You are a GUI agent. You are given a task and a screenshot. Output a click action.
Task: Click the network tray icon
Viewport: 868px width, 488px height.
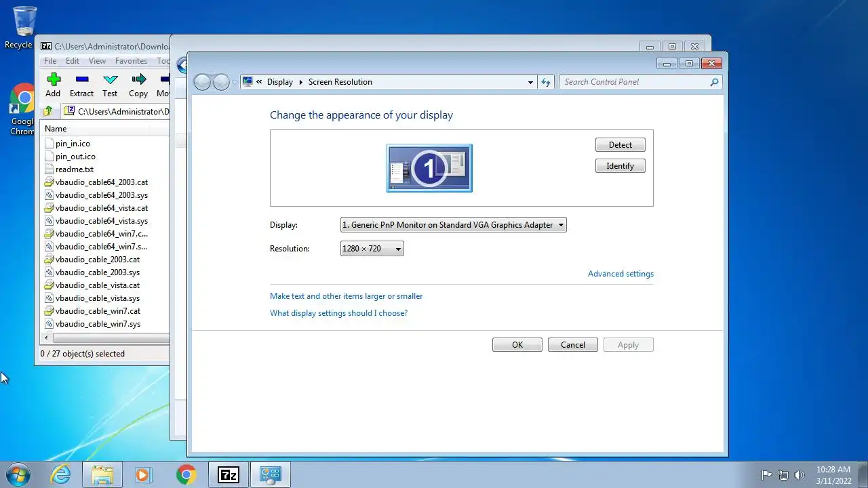pos(783,475)
